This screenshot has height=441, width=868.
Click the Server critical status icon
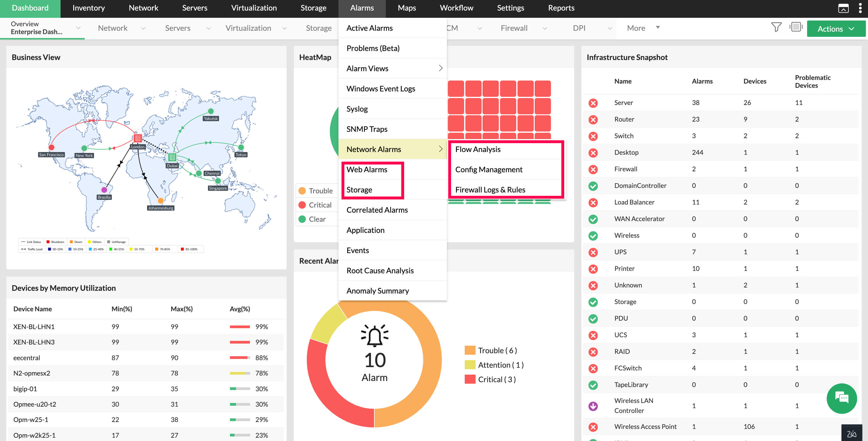pyautogui.click(x=593, y=103)
